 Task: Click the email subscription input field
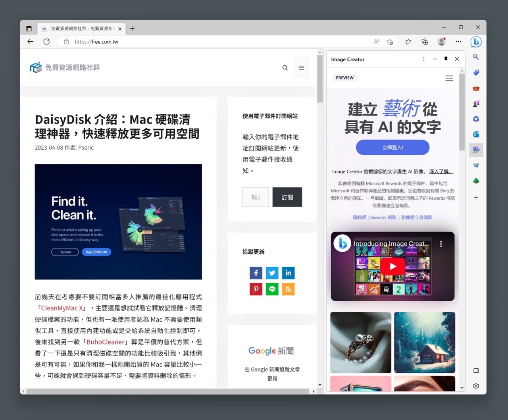(x=256, y=197)
